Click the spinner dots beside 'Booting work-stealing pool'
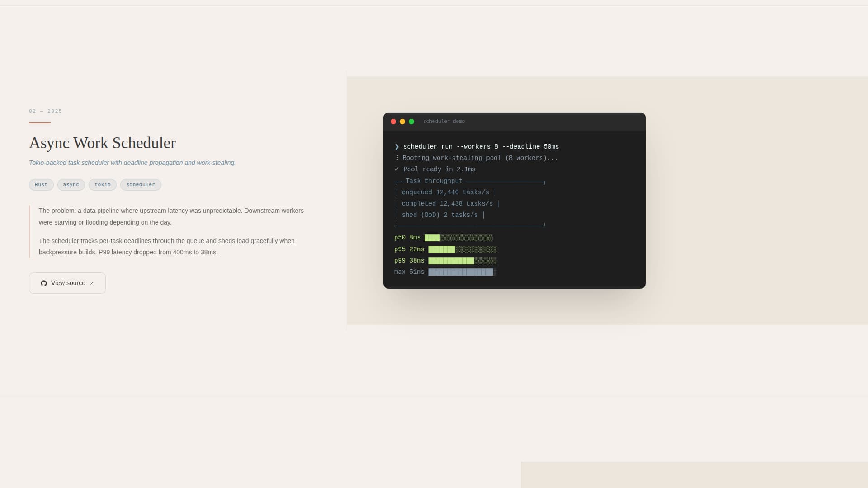The image size is (868, 488). pyautogui.click(x=396, y=158)
